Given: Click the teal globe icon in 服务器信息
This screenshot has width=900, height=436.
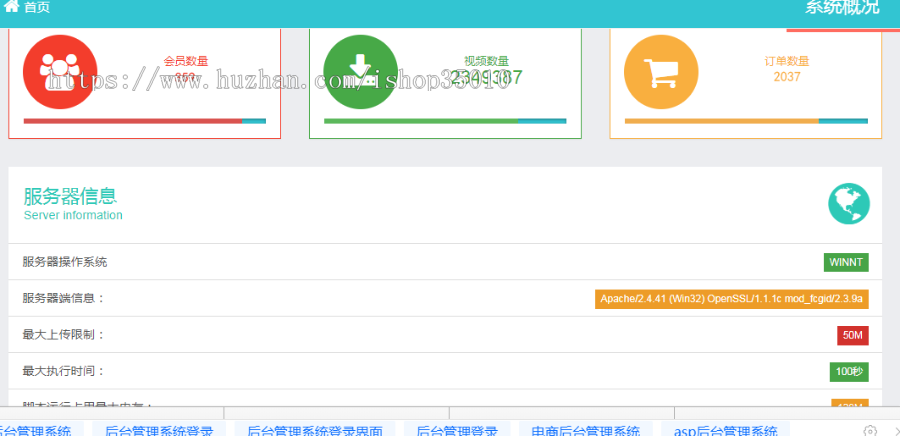Looking at the screenshot, I should 849,203.
